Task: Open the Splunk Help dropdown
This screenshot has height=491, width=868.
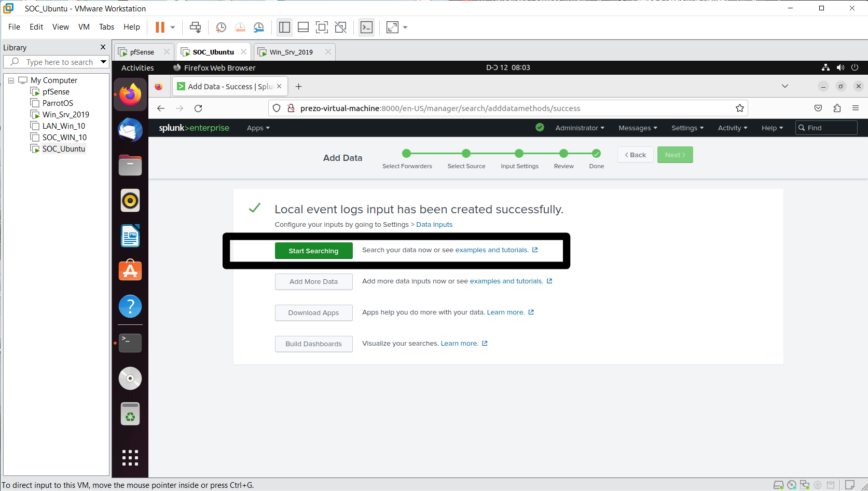Action: pyautogui.click(x=772, y=128)
